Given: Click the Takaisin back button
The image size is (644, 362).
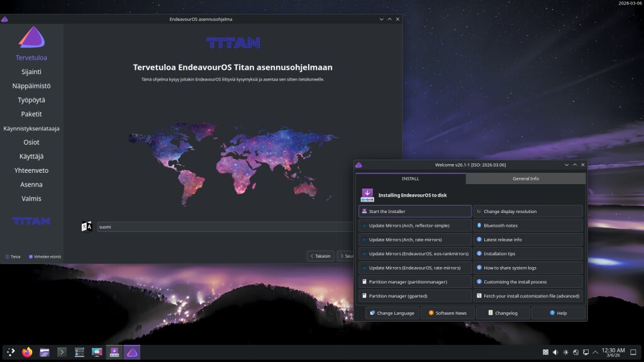Looking at the screenshot, I should coord(320,256).
